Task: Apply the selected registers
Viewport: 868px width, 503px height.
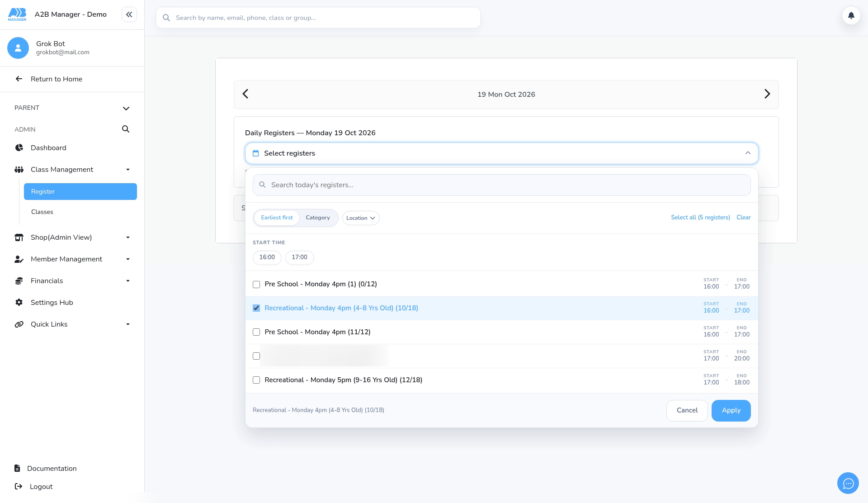Action: (x=731, y=411)
